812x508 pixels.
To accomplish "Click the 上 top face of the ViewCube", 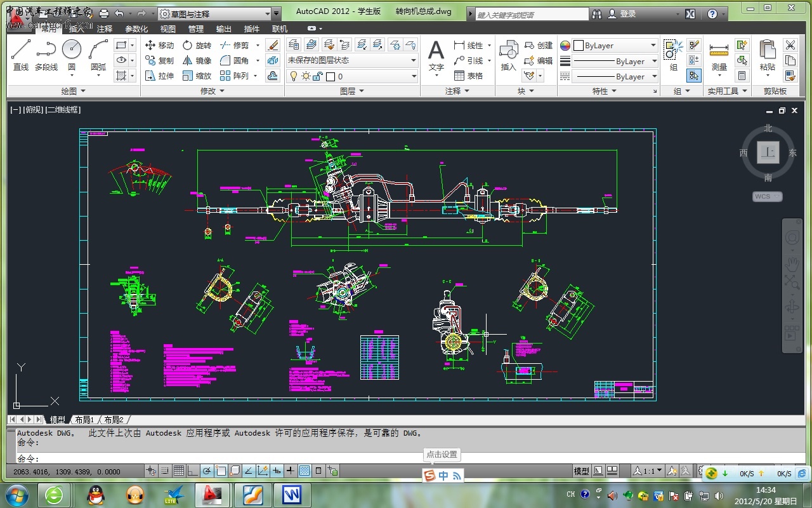I will click(768, 152).
